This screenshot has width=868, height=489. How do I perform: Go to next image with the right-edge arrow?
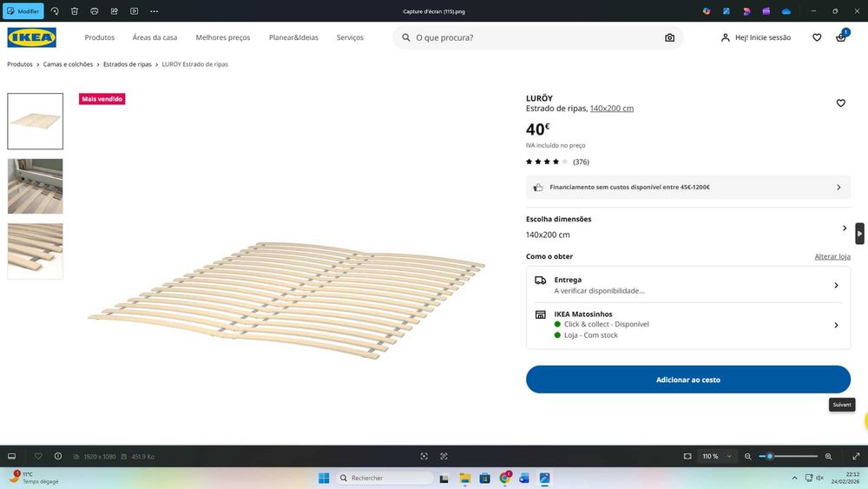[x=859, y=234]
